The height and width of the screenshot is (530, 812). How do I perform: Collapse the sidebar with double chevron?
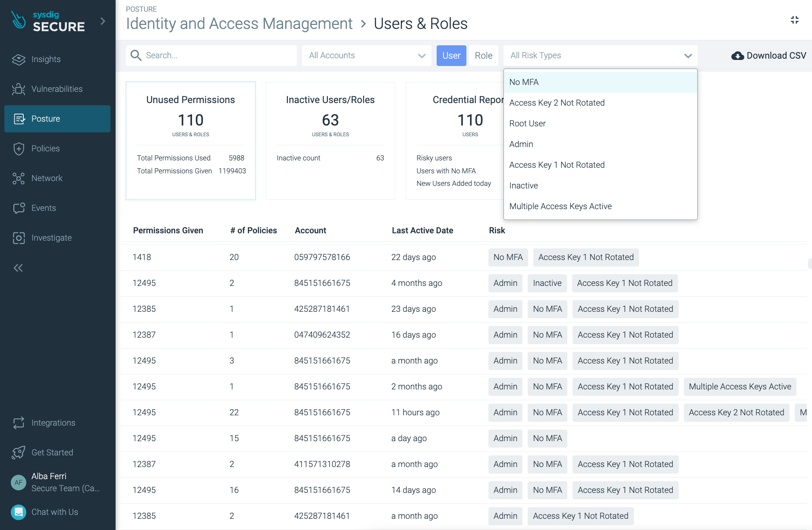18,268
